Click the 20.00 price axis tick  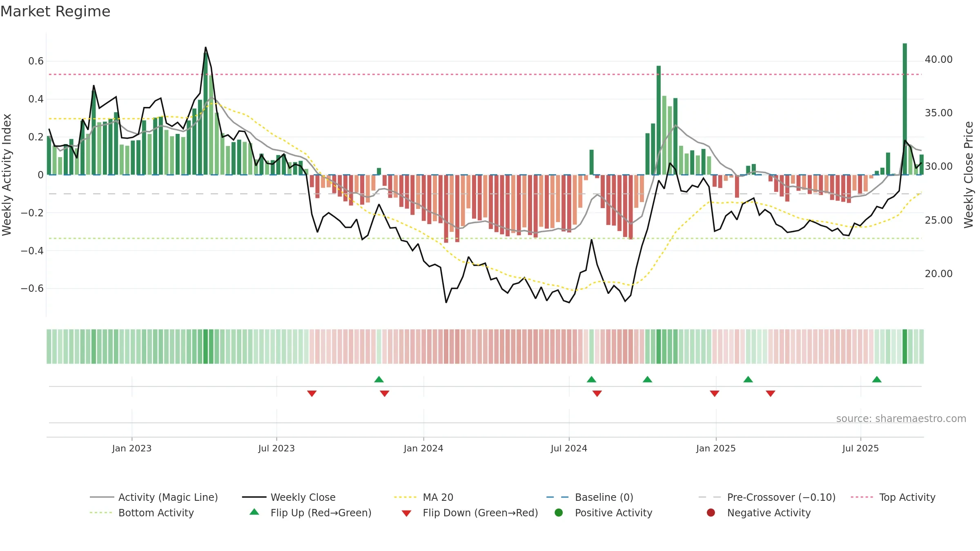938,274
